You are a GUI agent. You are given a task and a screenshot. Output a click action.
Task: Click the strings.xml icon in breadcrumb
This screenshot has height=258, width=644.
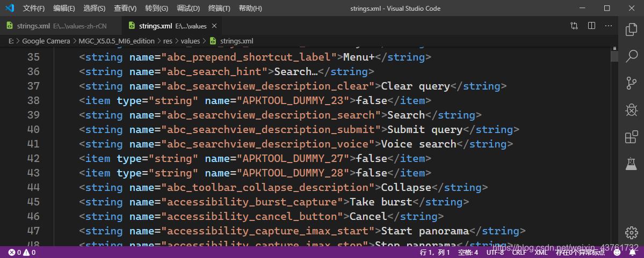point(213,41)
